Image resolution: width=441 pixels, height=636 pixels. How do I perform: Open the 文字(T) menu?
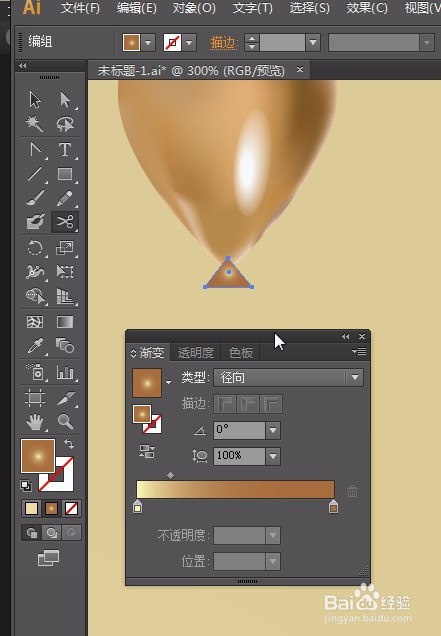252,8
